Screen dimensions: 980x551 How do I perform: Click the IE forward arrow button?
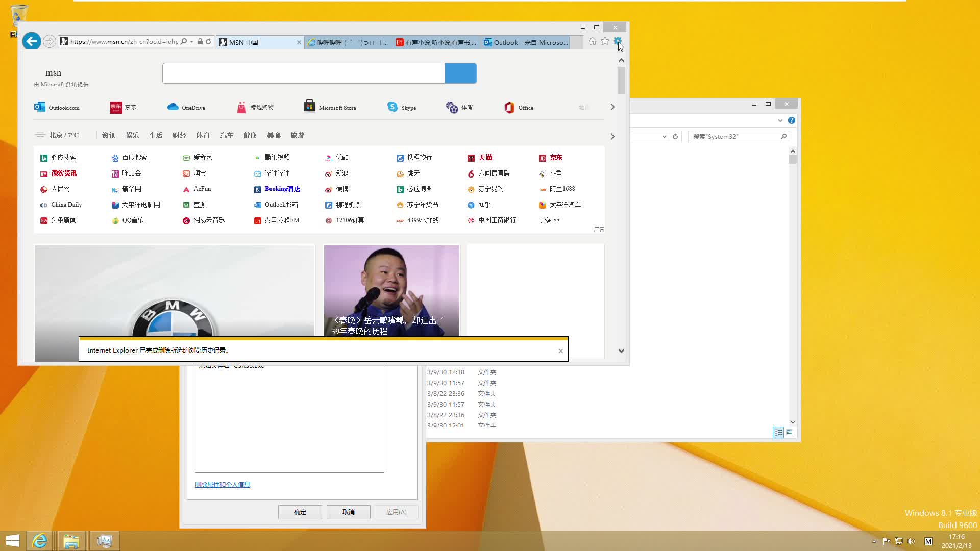tap(49, 42)
